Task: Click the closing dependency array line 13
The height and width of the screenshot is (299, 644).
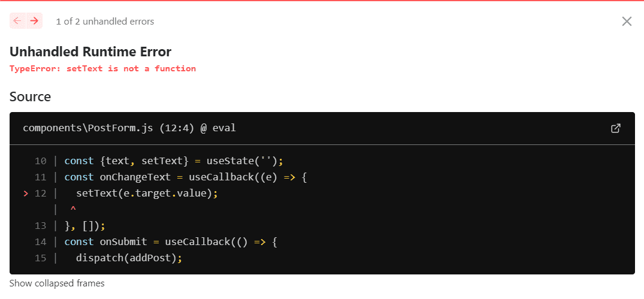Action: [x=85, y=226]
